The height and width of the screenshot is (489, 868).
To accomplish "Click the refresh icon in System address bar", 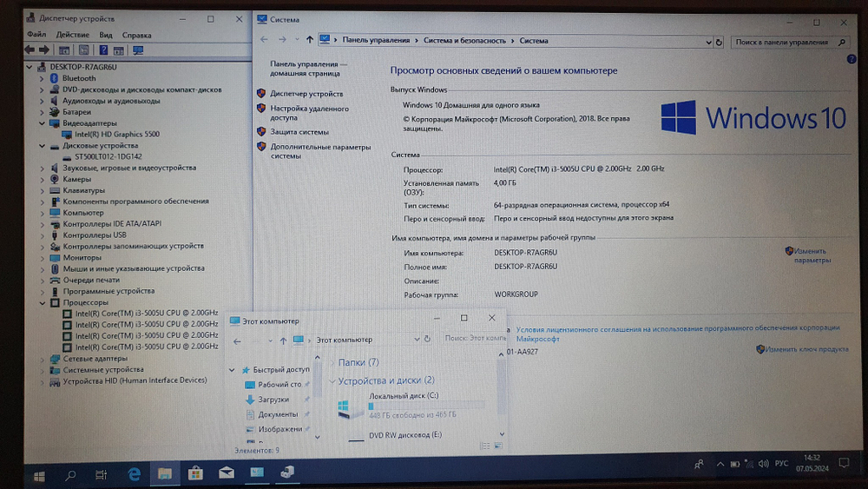I will (719, 42).
